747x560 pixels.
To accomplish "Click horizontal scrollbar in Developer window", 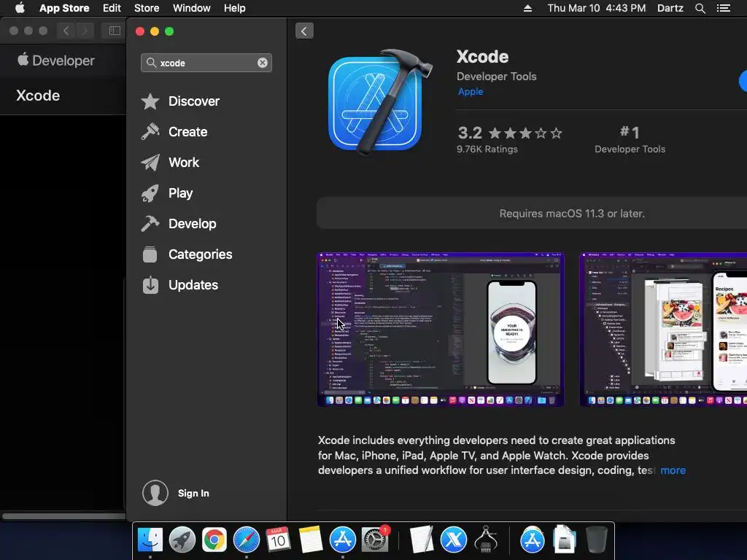I will point(63,516).
